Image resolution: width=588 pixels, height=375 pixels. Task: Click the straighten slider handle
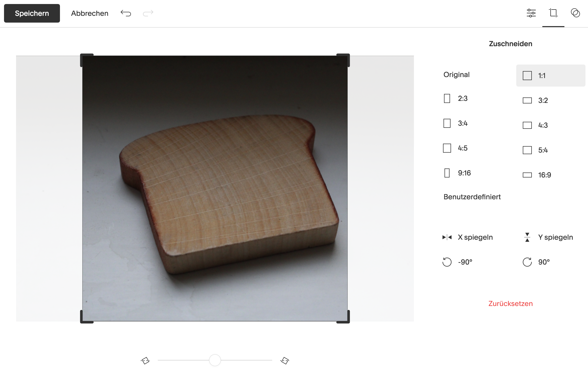[215, 360]
